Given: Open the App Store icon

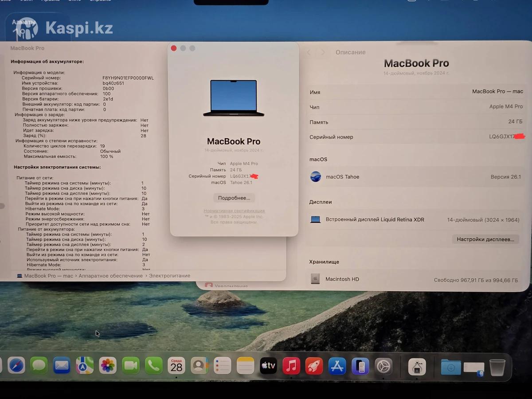Looking at the screenshot, I should 337,366.
